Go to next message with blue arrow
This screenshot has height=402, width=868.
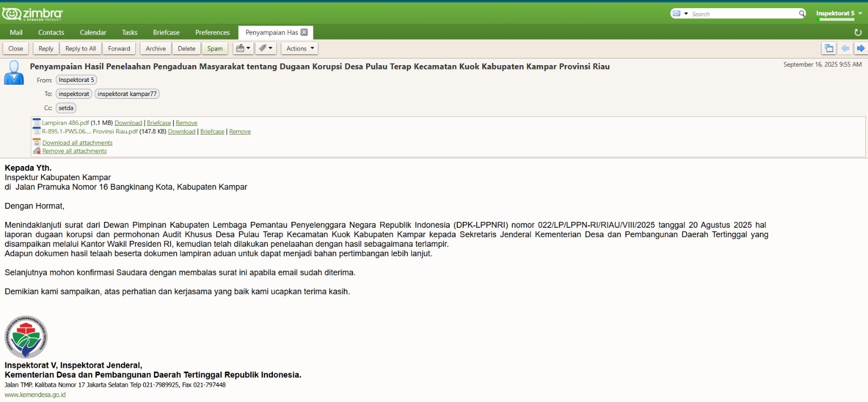pos(860,48)
